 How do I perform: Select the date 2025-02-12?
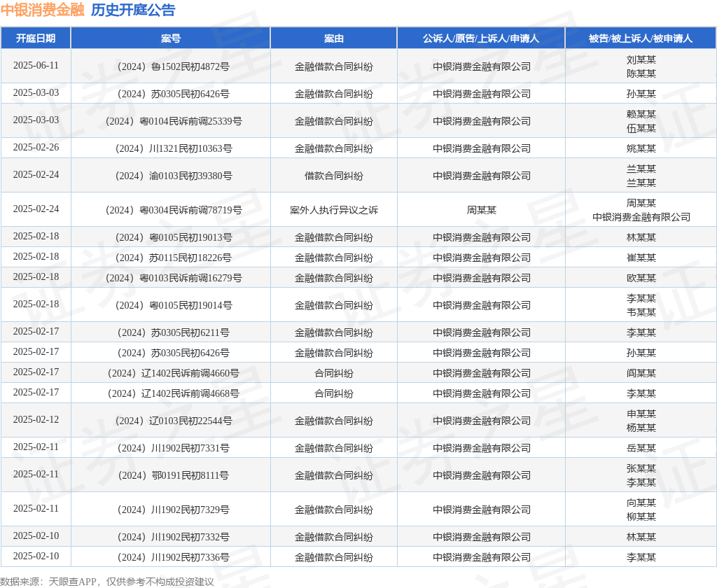pos(36,420)
